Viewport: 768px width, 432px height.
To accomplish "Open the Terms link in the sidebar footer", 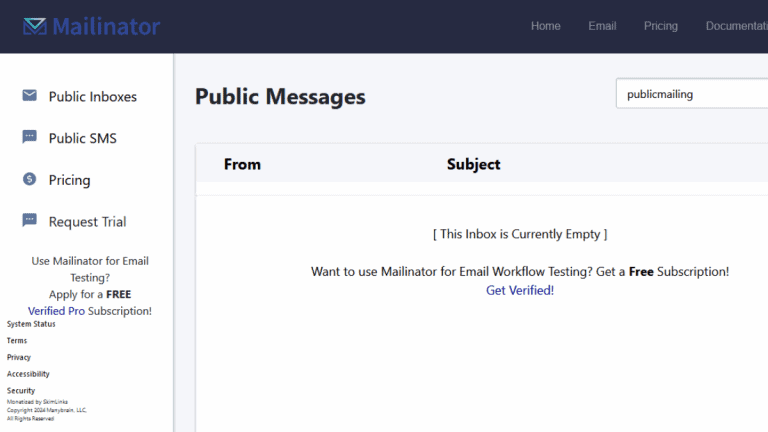I will click(17, 341).
